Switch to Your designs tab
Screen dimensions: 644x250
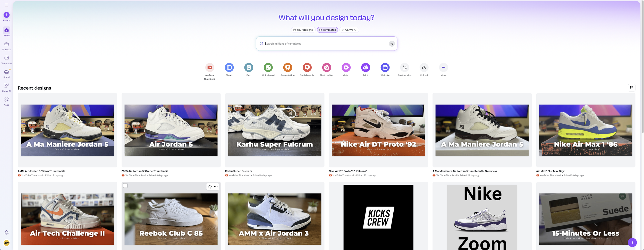tap(303, 30)
